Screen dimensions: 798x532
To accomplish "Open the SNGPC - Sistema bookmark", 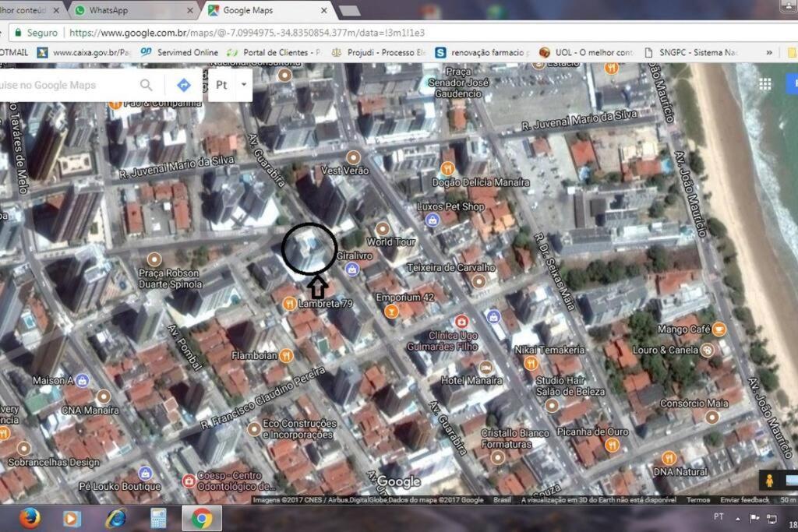I will 691,52.
